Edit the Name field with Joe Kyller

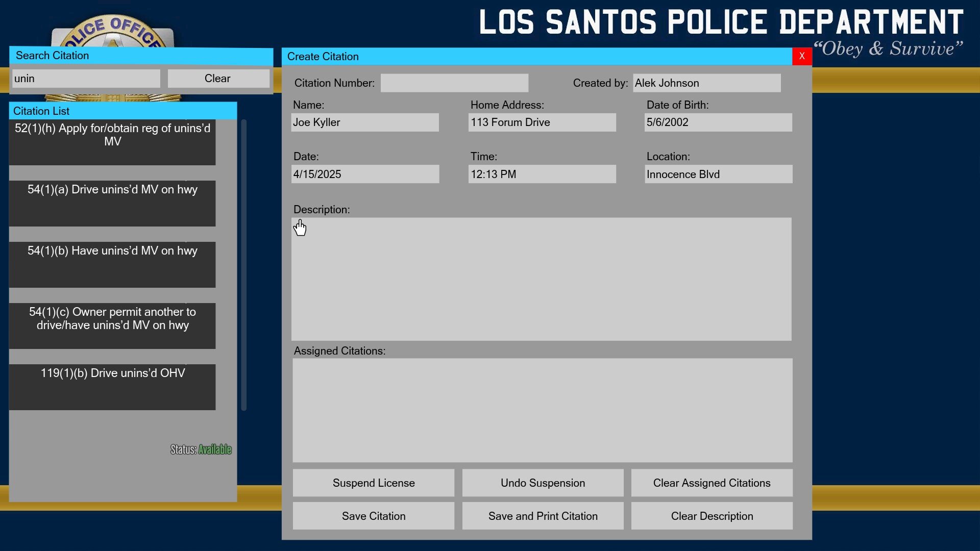tap(364, 122)
